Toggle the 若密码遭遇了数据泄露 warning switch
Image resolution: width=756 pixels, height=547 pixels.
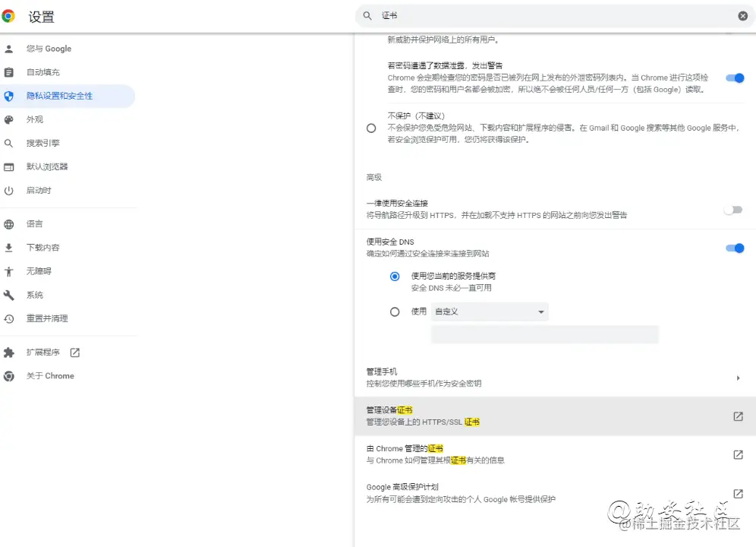[735, 77]
